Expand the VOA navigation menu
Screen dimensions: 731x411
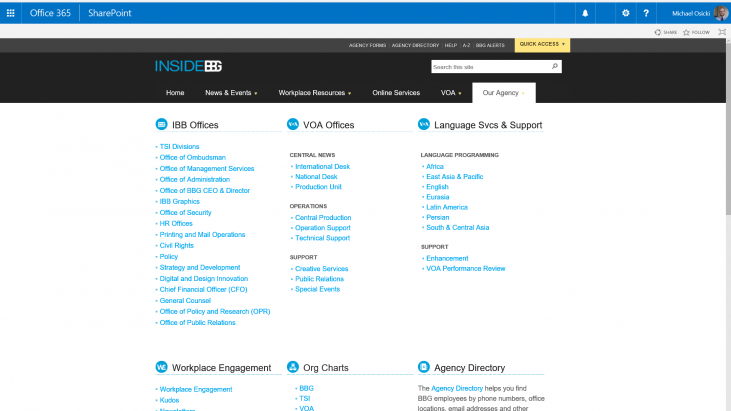[451, 93]
